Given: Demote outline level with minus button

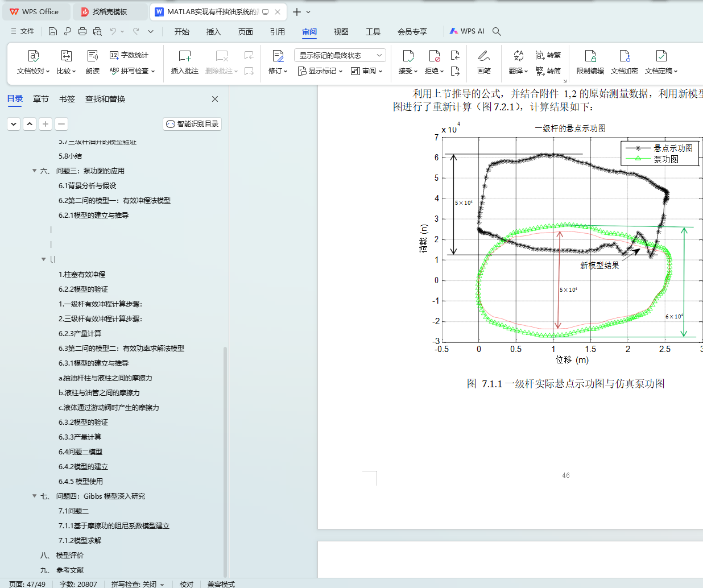Looking at the screenshot, I should [62, 123].
